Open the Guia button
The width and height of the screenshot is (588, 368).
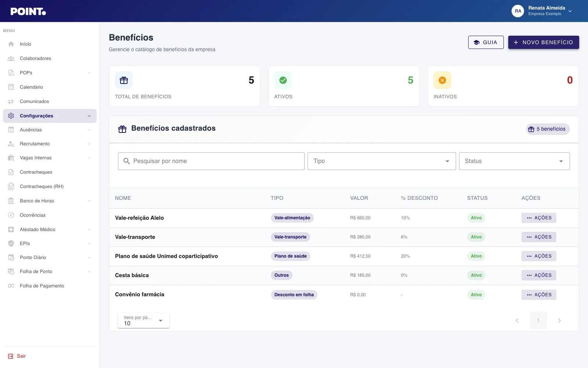[486, 42]
